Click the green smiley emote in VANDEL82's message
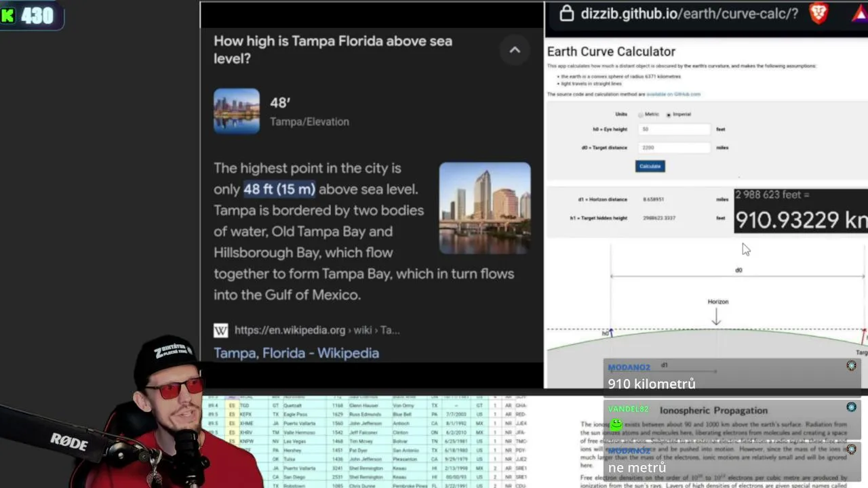 coord(616,424)
